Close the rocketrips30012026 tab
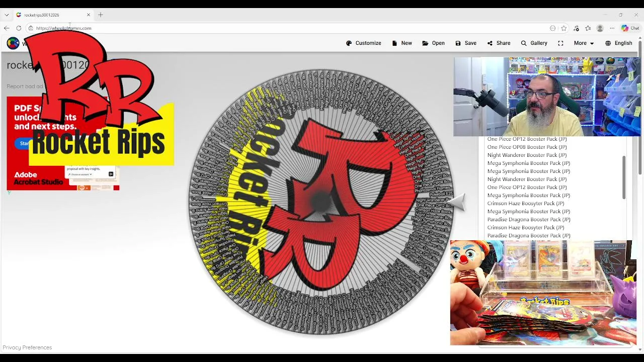644x362 pixels. click(x=89, y=15)
